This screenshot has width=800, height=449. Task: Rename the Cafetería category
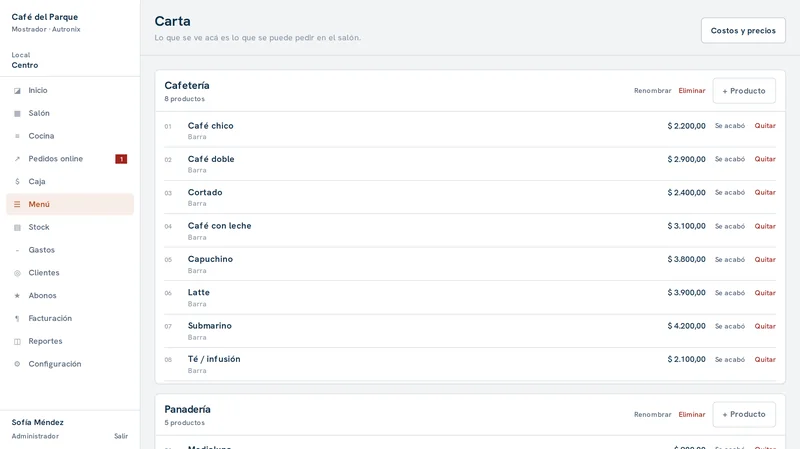pos(653,91)
